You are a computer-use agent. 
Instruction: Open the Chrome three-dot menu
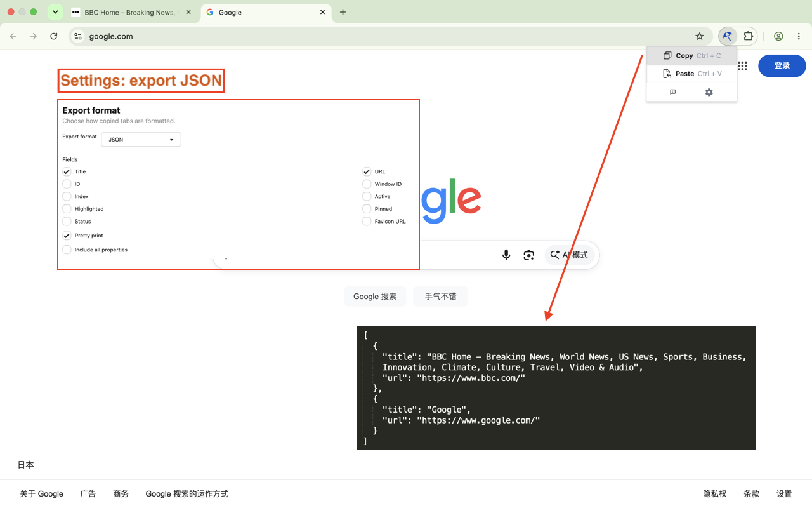coord(799,36)
